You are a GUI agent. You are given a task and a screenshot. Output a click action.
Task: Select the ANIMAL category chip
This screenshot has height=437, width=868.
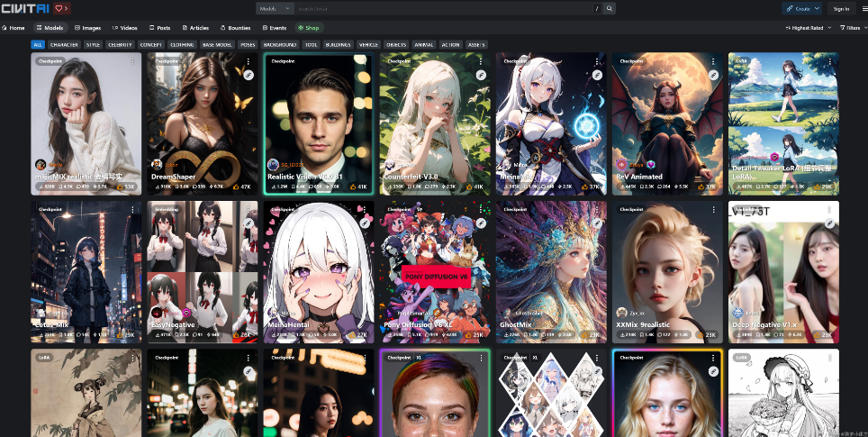(x=424, y=45)
